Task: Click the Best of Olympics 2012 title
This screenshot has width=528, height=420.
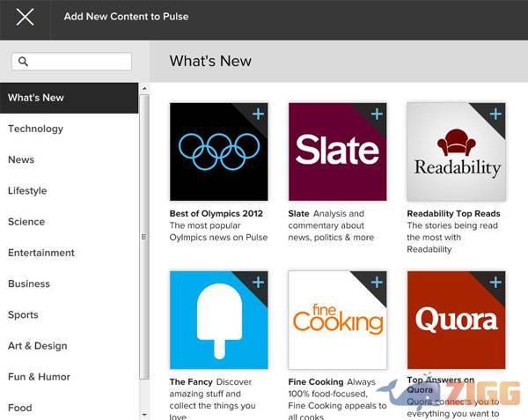Action: pyautogui.click(x=216, y=214)
